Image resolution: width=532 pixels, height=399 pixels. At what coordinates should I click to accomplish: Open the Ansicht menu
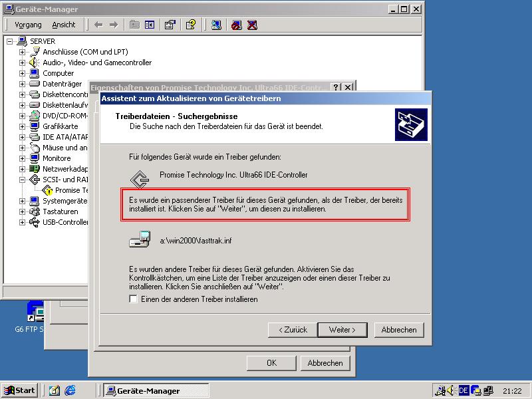64,25
